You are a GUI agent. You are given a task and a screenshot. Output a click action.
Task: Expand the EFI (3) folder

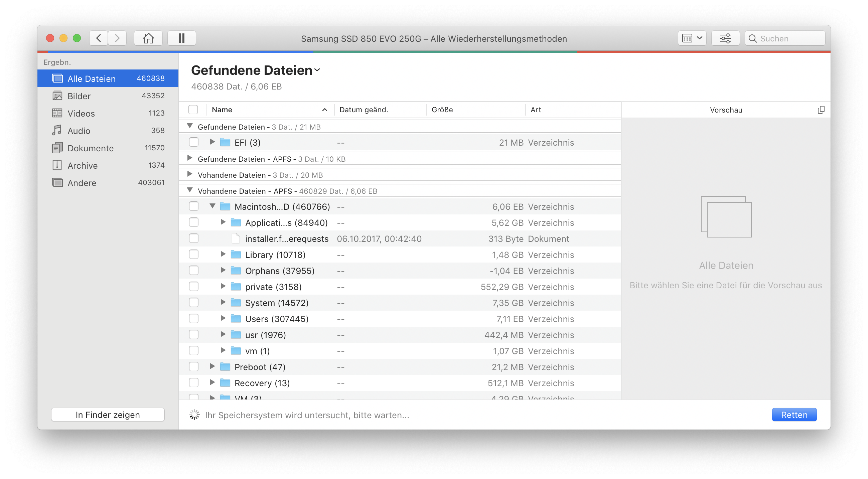(212, 142)
